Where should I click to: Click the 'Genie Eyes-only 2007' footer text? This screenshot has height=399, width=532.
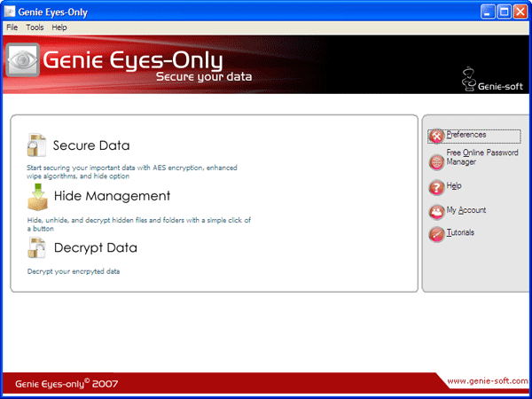[66, 384]
